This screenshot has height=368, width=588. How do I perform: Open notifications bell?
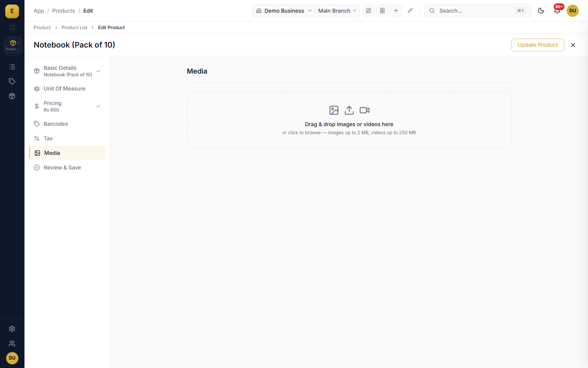(557, 11)
